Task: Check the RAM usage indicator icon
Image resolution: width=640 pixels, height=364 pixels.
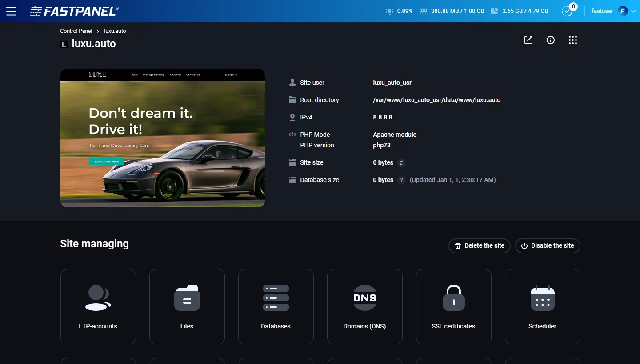Action: (x=423, y=11)
